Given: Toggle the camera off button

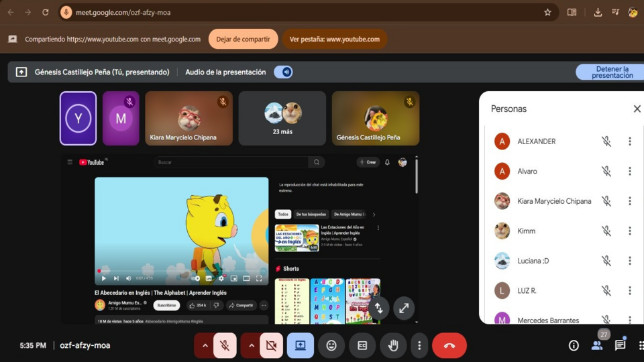Looking at the screenshot, I should pyautogui.click(x=271, y=345).
